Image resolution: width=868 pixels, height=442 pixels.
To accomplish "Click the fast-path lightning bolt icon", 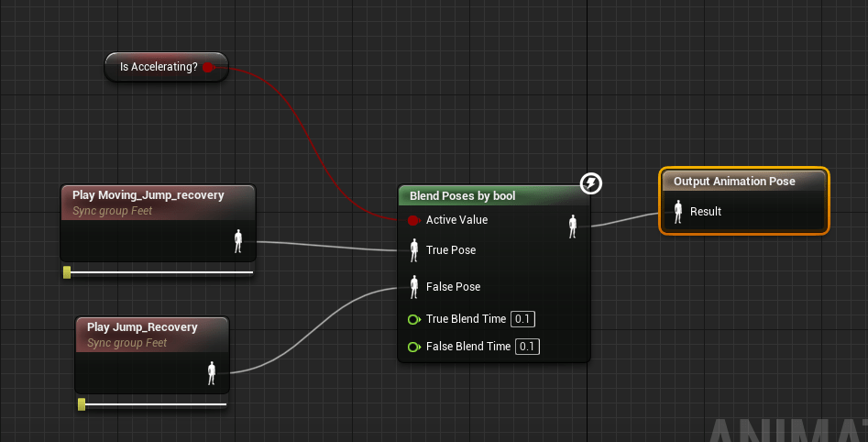I will [591, 184].
